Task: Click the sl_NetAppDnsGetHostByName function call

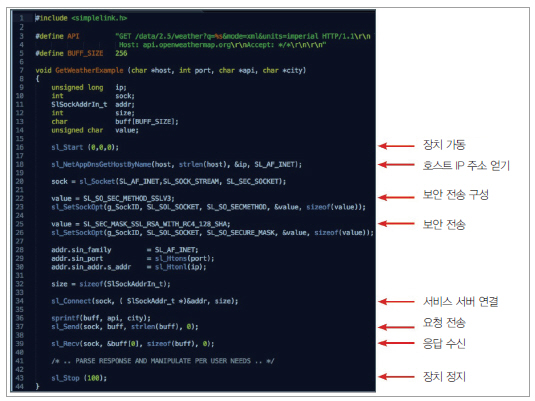Action: pyautogui.click(x=101, y=164)
